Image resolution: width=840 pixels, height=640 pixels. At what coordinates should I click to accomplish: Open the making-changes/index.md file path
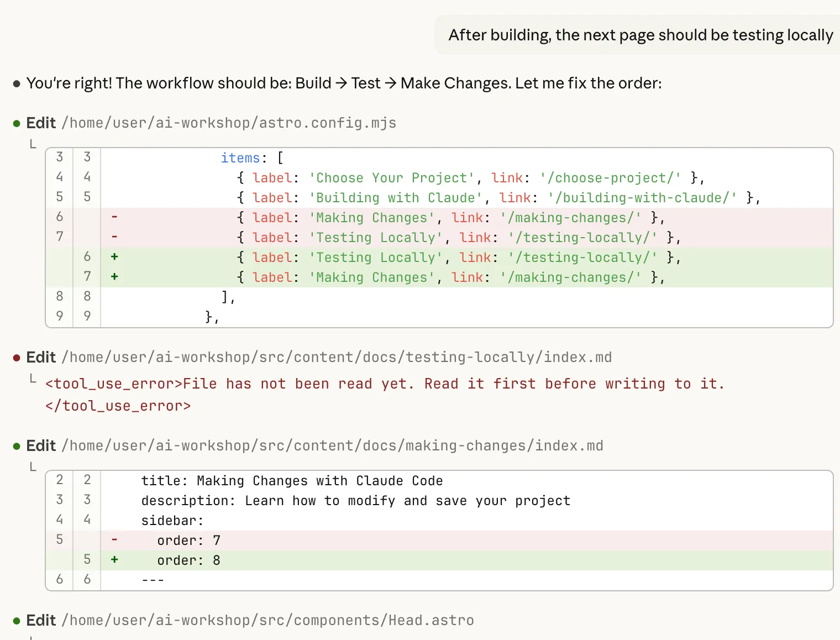(332, 445)
